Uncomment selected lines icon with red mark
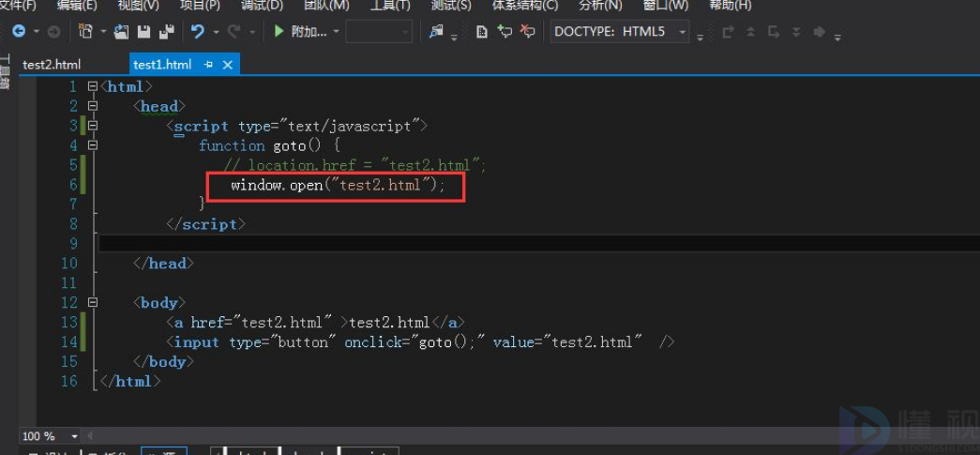This screenshot has width=980, height=455. pyautogui.click(x=528, y=31)
